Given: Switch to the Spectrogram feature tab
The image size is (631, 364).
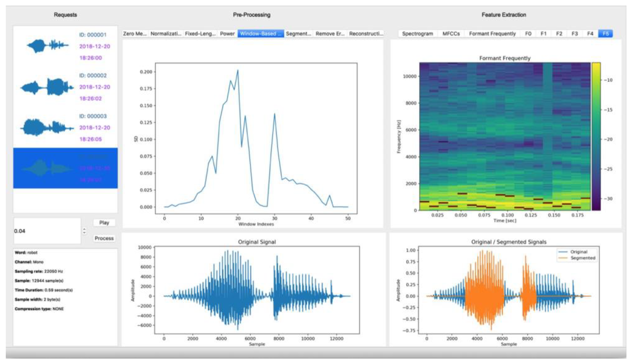Looking at the screenshot, I should (417, 33).
